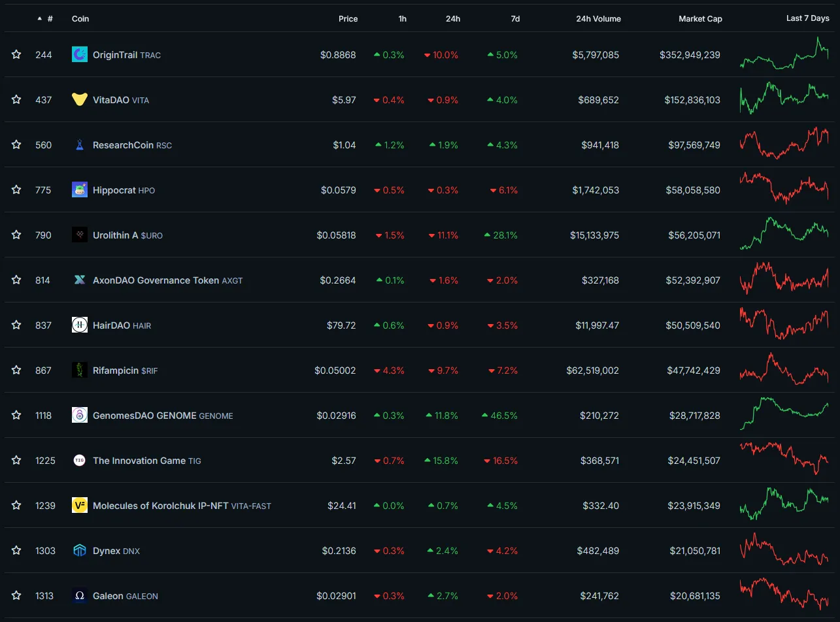
Task: Toggle watchlist star on Hippocrat row
Action: (16, 190)
